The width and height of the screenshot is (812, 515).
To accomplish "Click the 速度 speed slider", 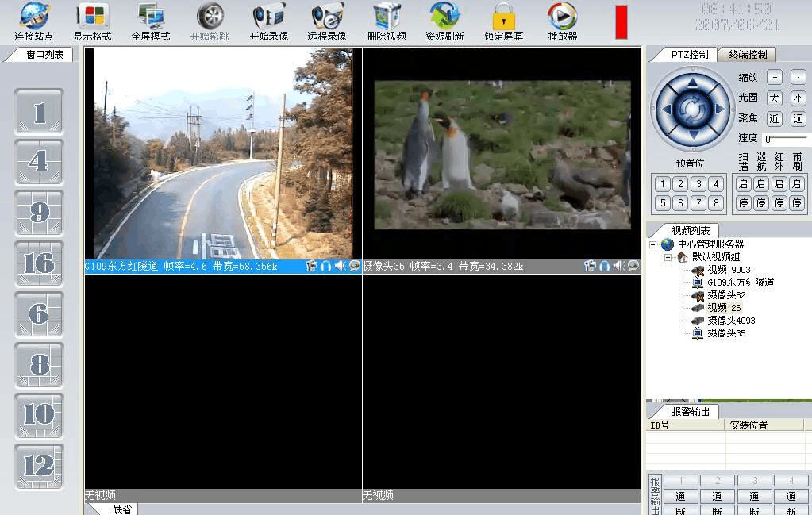I will click(784, 139).
